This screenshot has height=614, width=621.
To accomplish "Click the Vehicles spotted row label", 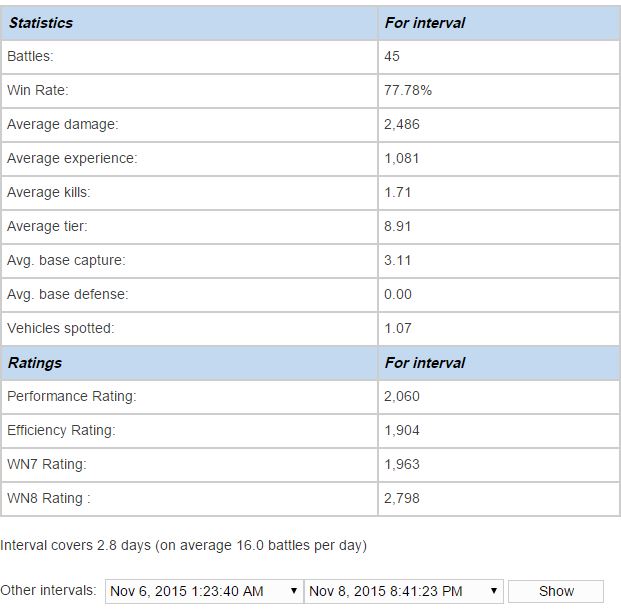I will (x=61, y=328).
